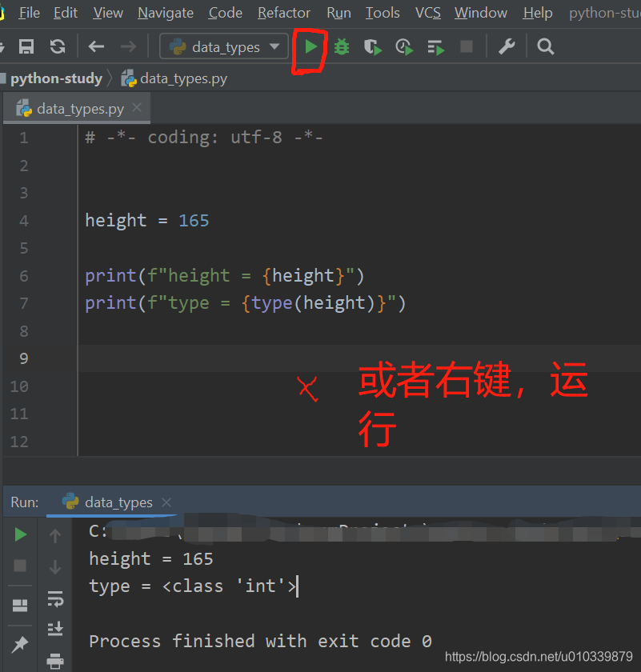The width and height of the screenshot is (641, 672).
Task: Synchronize files with the refresh icon
Action: click(56, 46)
